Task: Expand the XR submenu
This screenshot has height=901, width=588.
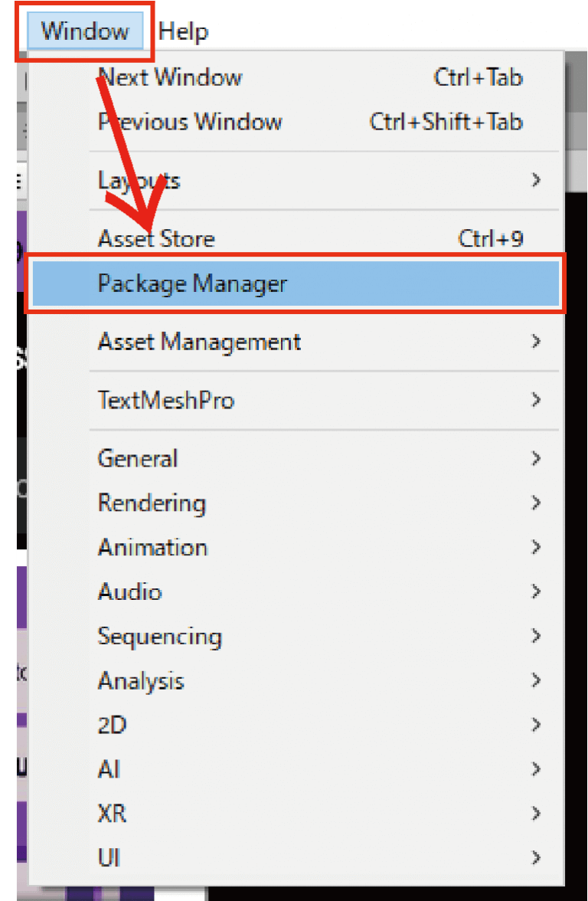Action: [112, 814]
